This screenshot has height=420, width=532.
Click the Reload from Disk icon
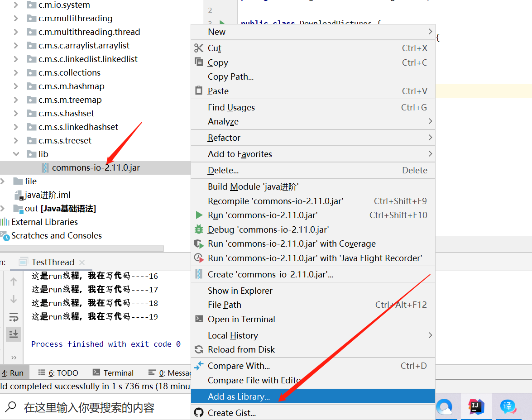pyautogui.click(x=199, y=349)
